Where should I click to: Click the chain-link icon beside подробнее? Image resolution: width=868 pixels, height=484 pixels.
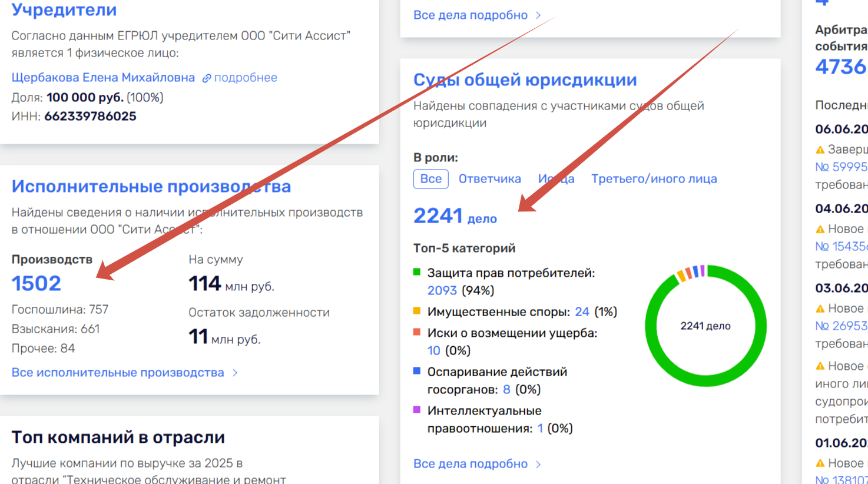point(207,78)
